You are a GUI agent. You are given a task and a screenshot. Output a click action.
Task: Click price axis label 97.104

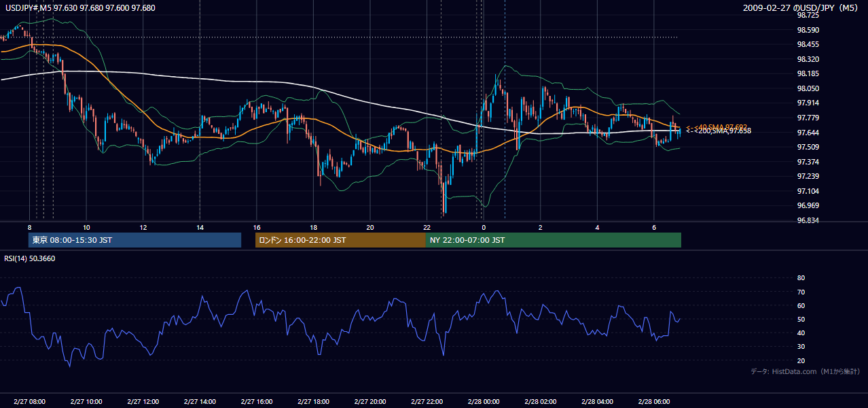pyautogui.click(x=808, y=191)
